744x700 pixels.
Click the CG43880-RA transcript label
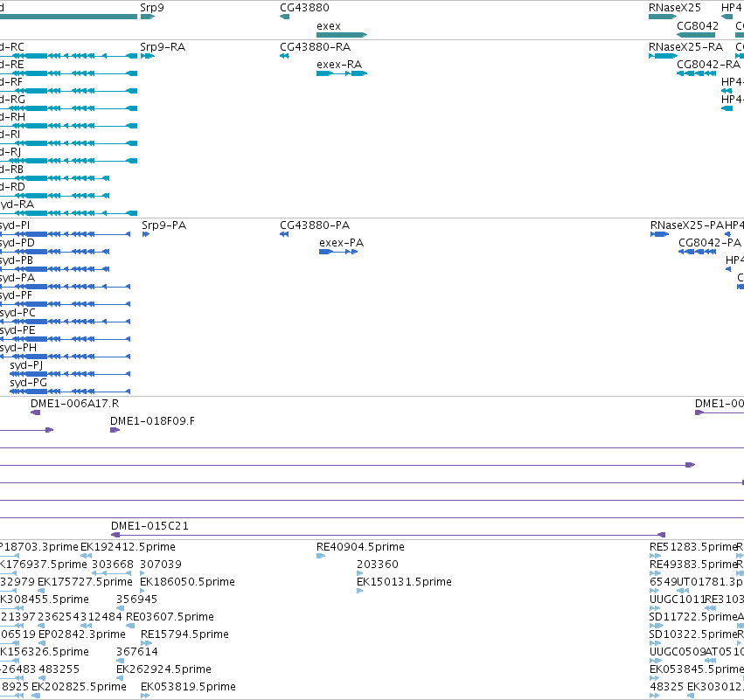pos(315,47)
